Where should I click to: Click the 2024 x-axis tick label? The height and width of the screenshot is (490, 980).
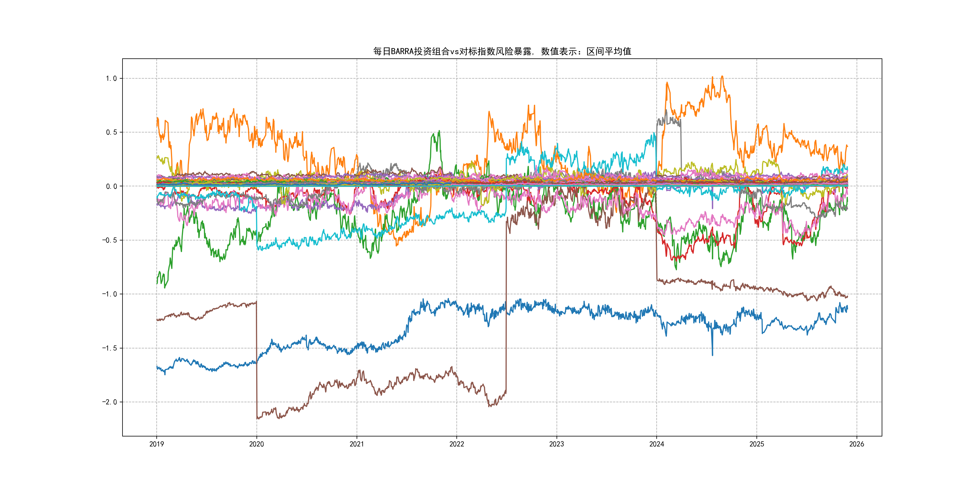pos(657,444)
